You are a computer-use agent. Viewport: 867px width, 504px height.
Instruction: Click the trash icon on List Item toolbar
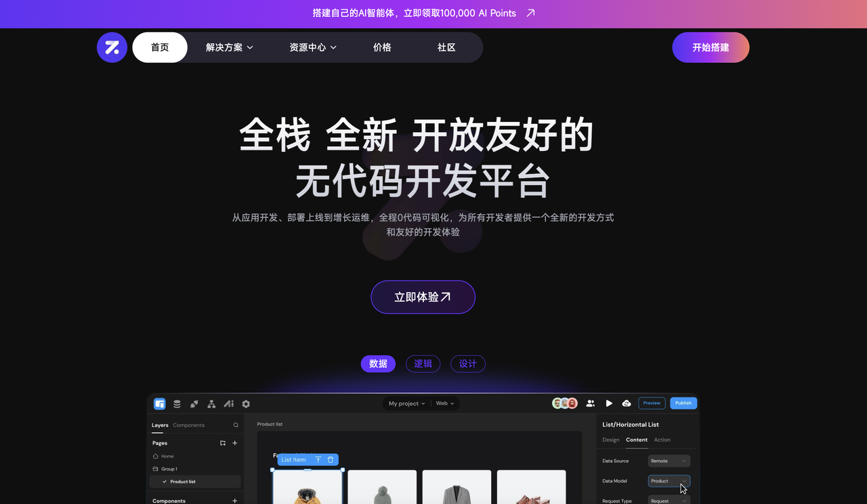click(331, 459)
